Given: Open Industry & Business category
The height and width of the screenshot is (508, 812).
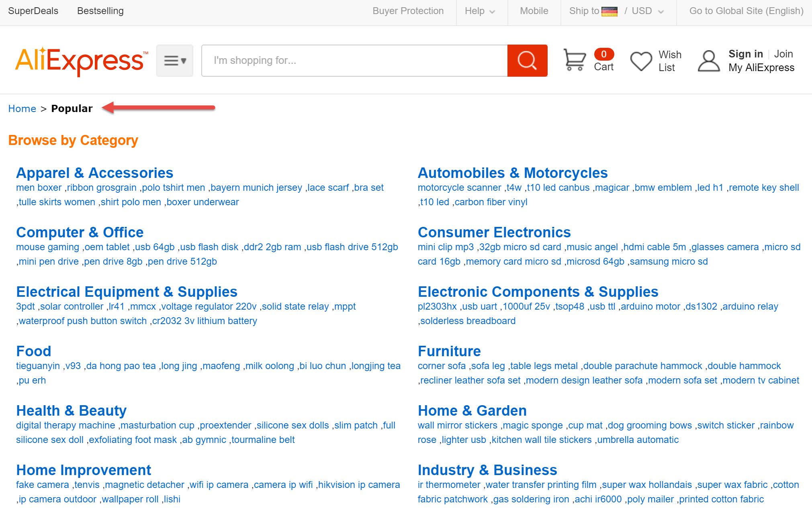Looking at the screenshot, I should tap(487, 470).
